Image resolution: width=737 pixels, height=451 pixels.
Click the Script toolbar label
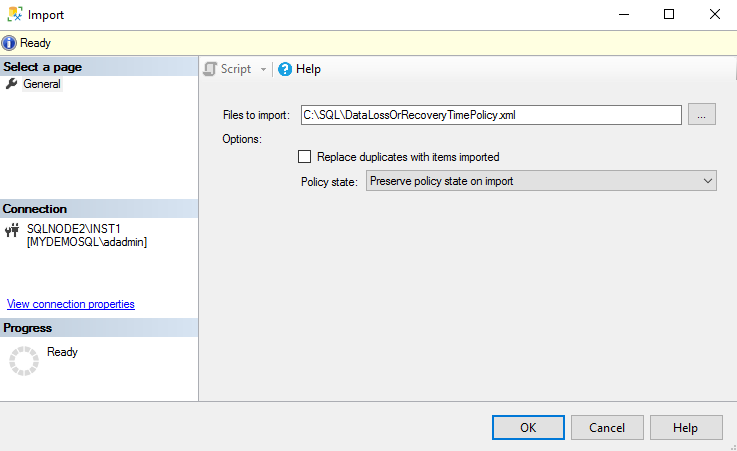point(236,69)
